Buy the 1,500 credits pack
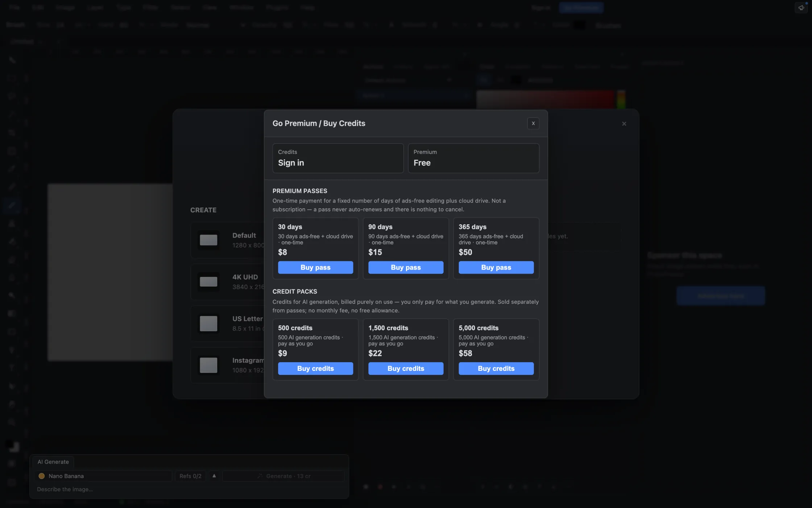Screen dimensions: 812x508 click(406, 368)
